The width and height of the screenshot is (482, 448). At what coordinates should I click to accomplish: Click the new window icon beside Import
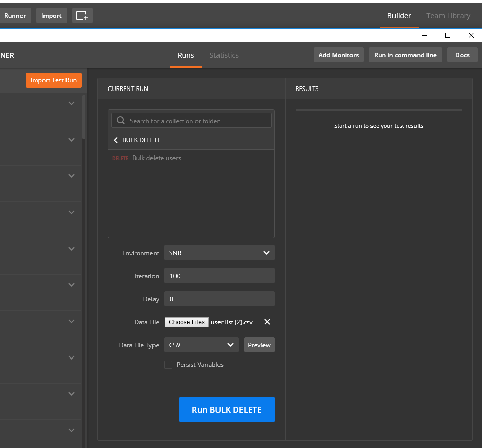[x=82, y=16]
